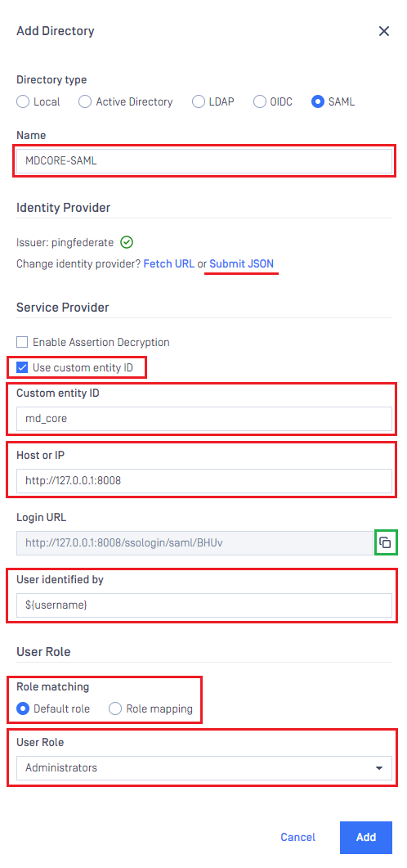This screenshot has height=868, width=407.
Task: Focus the Name field containing MDCORE-SAML
Action: [204, 161]
